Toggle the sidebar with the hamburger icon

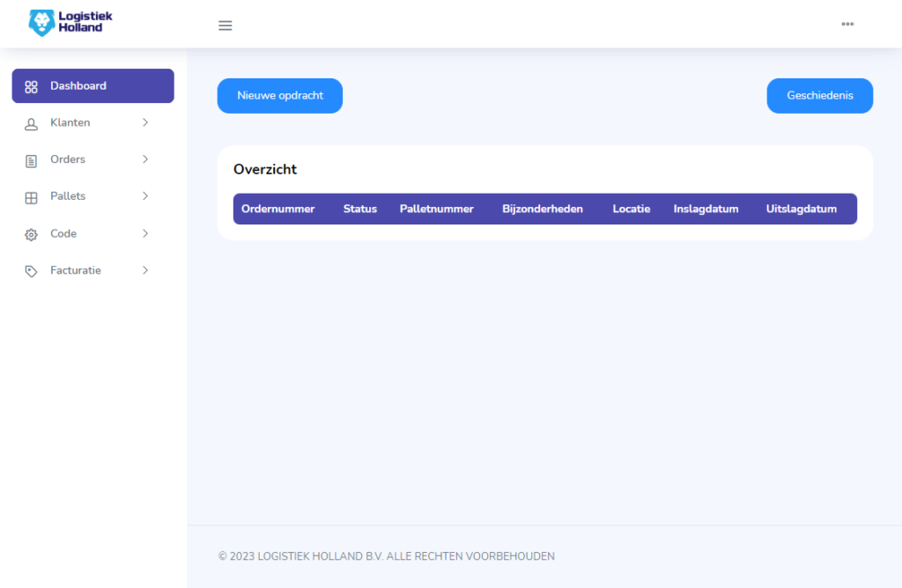click(x=225, y=26)
